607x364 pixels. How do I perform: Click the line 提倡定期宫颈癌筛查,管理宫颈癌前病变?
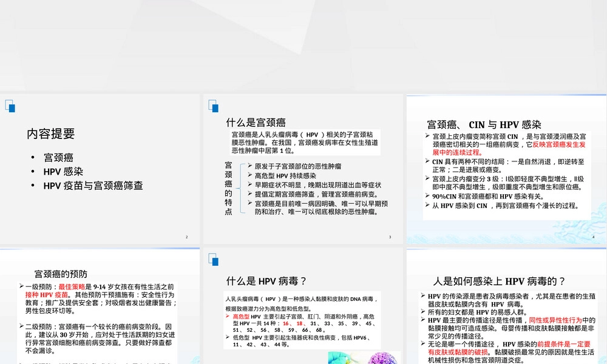coord(316,194)
